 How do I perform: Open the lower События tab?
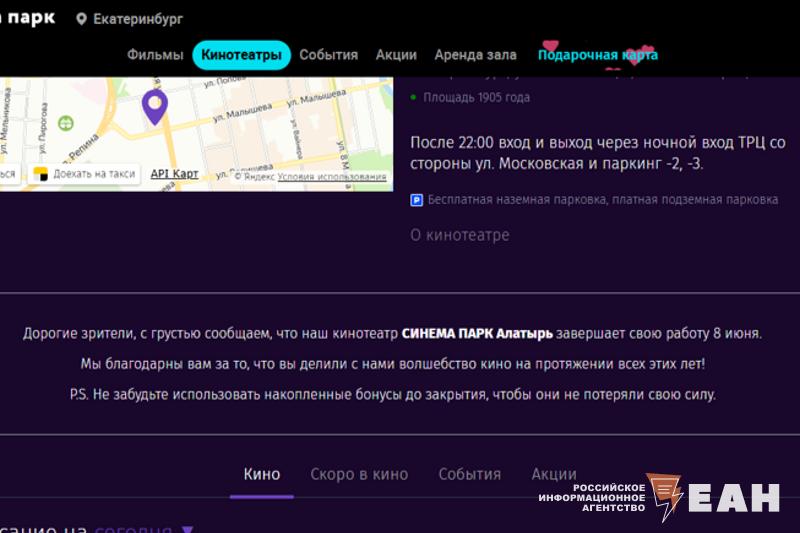click(x=469, y=474)
